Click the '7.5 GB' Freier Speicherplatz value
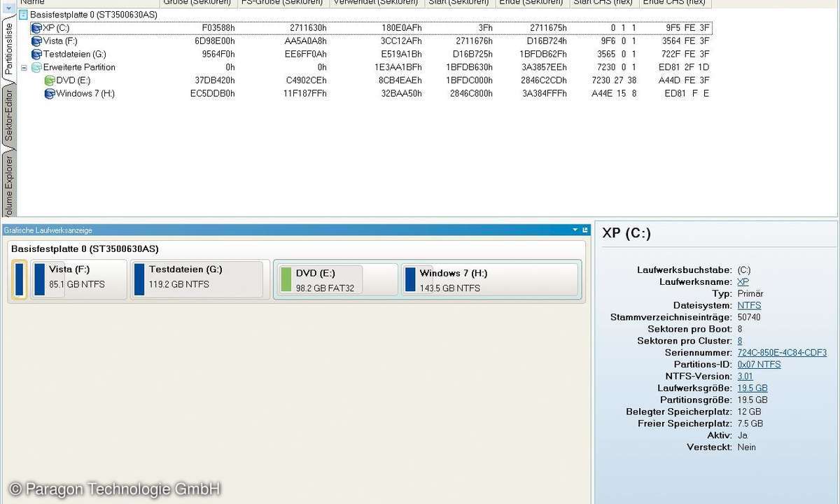 pyautogui.click(x=750, y=423)
